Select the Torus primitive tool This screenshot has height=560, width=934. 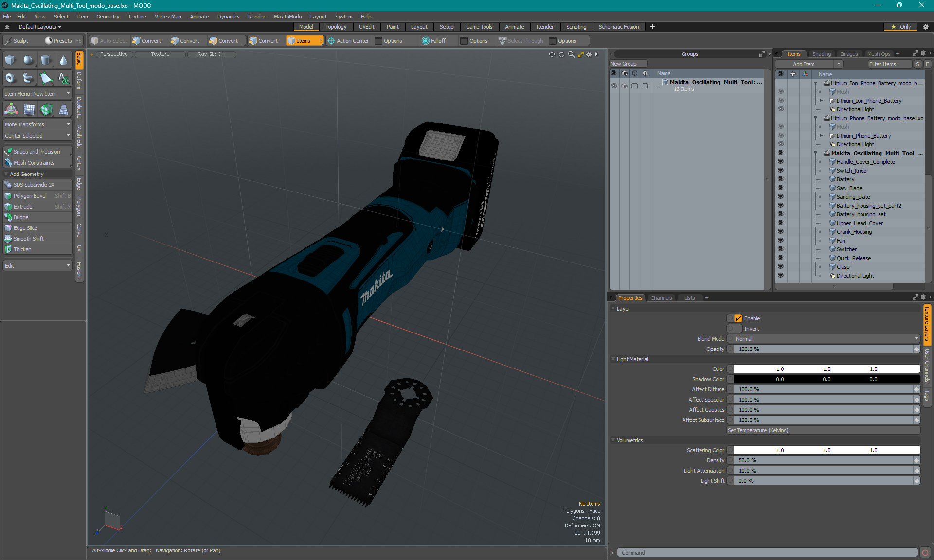10,78
